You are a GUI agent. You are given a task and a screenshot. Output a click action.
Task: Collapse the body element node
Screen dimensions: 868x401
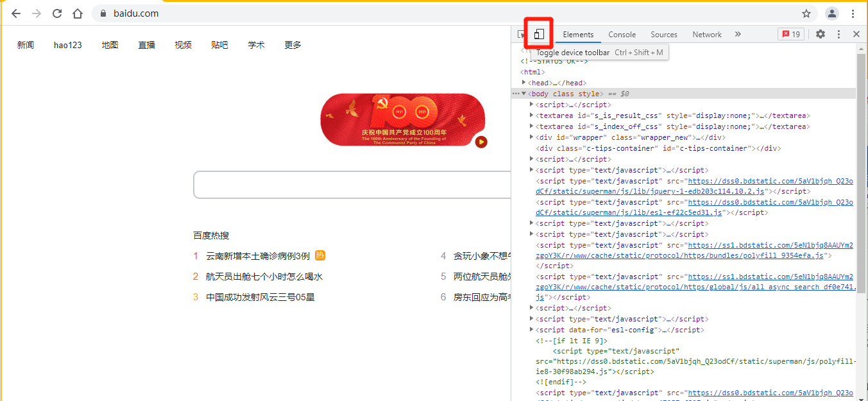pyautogui.click(x=523, y=94)
